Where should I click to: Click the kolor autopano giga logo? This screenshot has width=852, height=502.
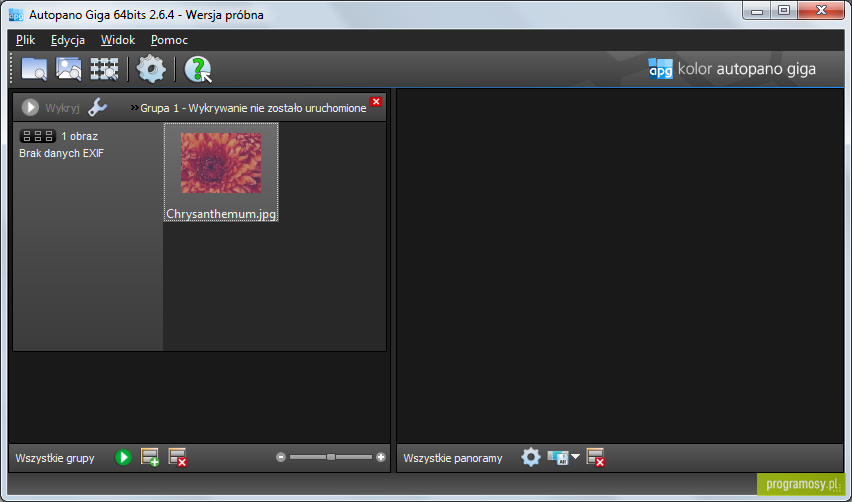tap(731, 69)
